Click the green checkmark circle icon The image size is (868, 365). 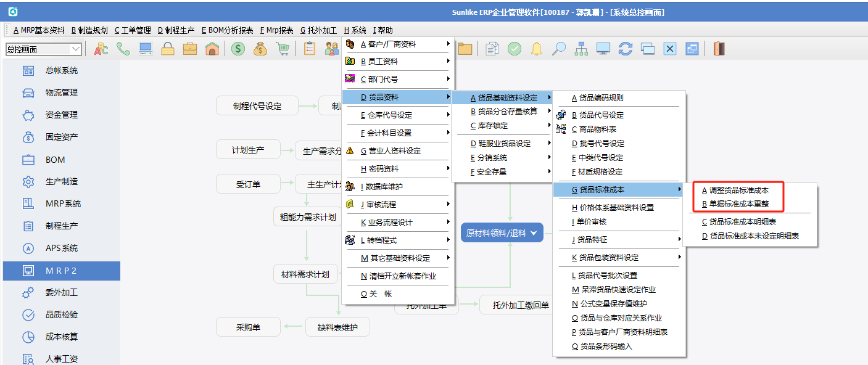click(x=515, y=49)
